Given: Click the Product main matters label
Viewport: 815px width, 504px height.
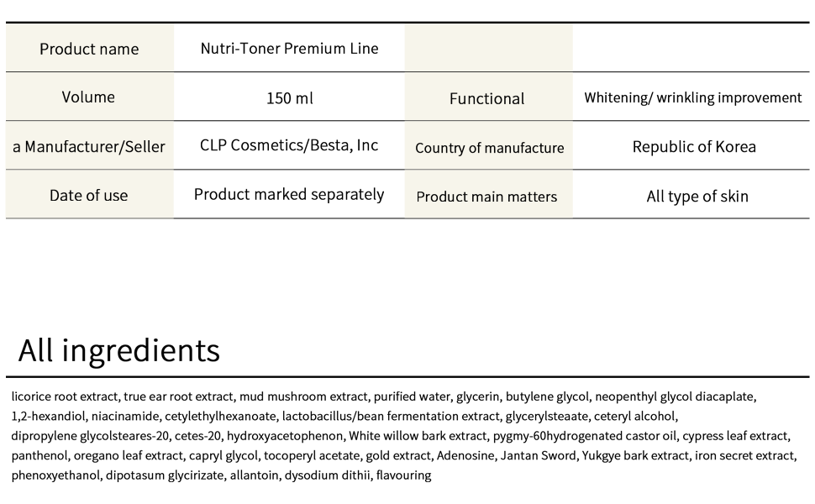Looking at the screenshot, I should pos(486,197).
